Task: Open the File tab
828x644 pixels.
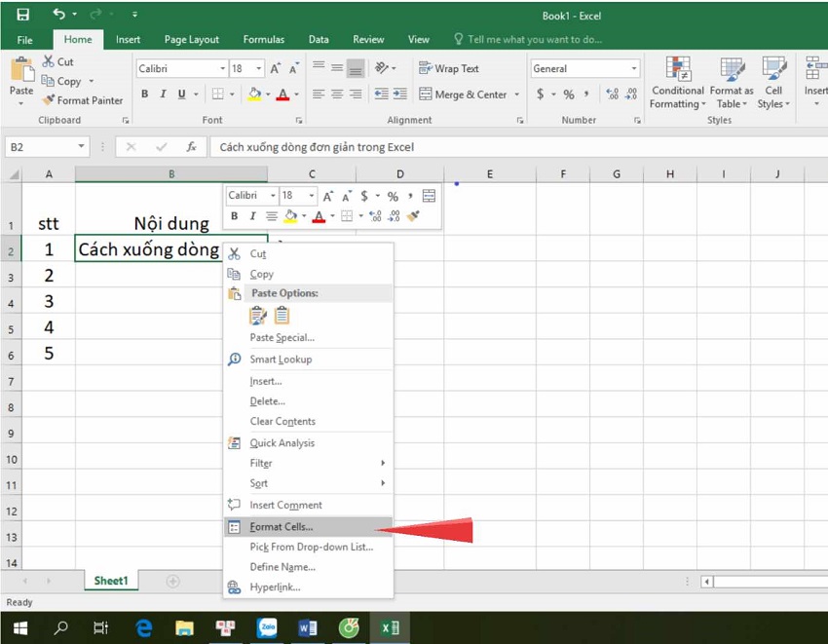Action: (x=24, y=40)
